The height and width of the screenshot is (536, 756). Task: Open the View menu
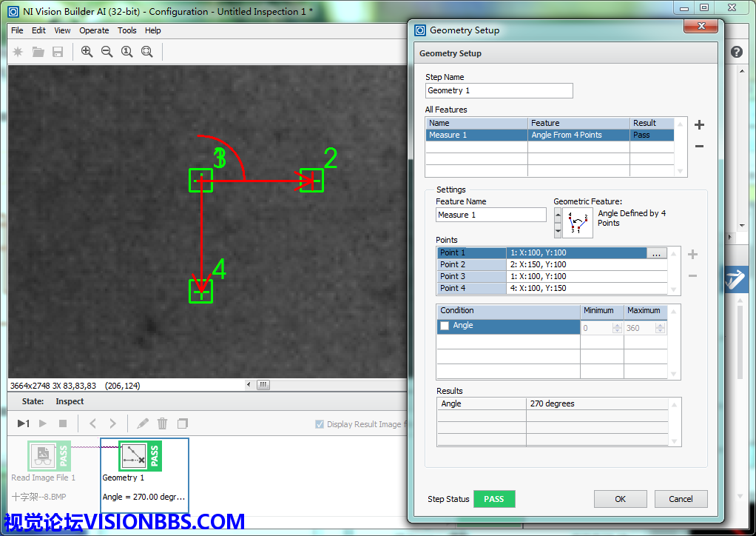pos(62,30)
